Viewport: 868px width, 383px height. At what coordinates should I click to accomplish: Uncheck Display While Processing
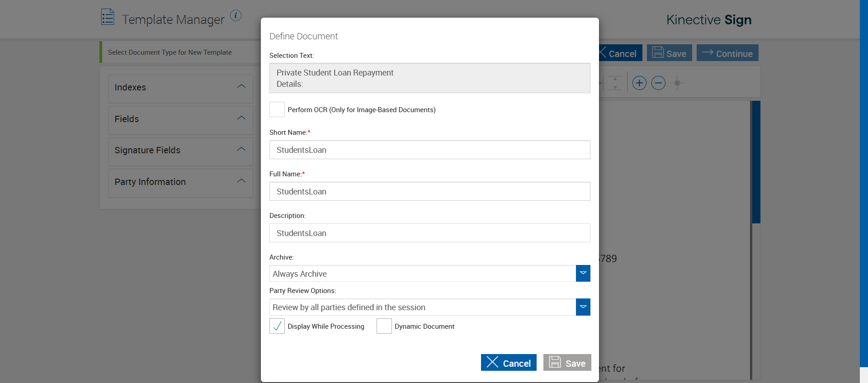[x=277, y=326]
